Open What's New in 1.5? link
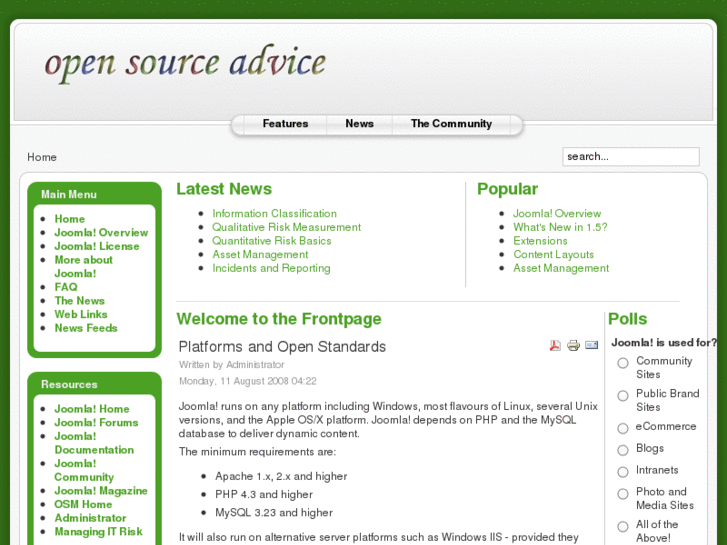 tap(560, 227)
